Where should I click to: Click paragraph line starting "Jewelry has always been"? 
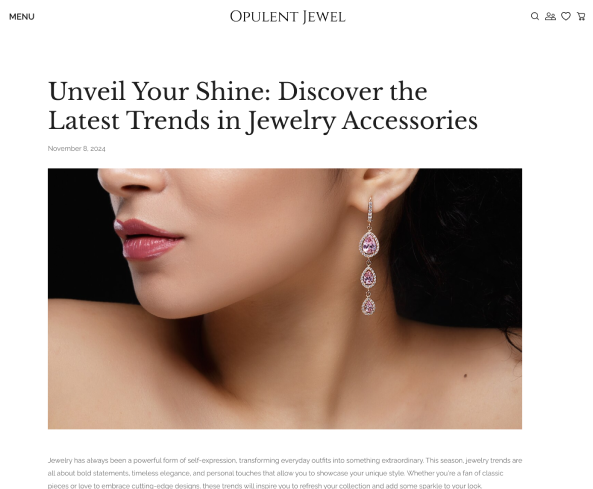285,461
